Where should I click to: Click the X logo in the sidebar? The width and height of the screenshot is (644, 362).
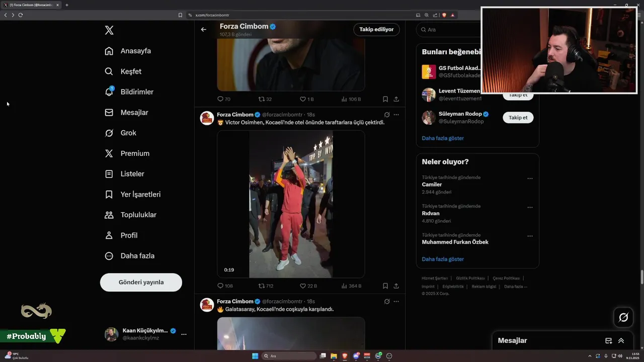tap(109, 30)
